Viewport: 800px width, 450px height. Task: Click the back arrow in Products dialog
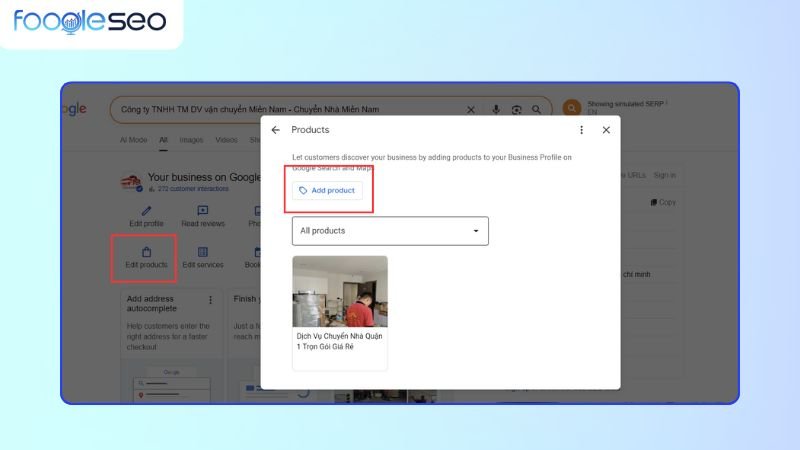coord(276,130)
